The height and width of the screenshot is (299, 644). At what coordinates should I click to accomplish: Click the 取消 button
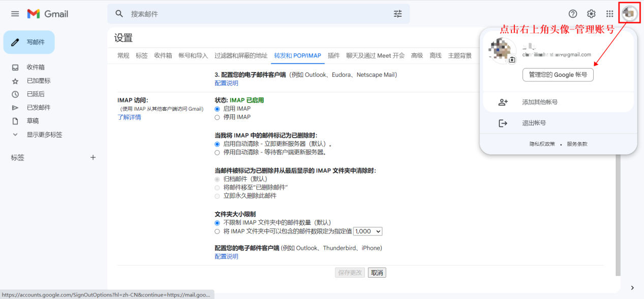pyautogui.click(x=377, y=273)
